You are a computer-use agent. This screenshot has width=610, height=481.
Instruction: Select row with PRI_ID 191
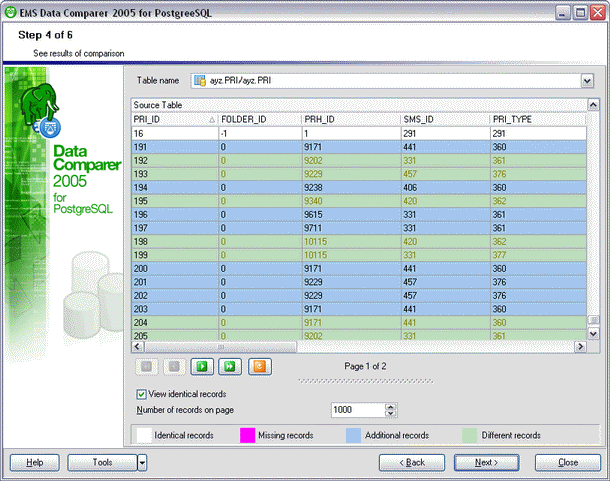coord(359,147)
